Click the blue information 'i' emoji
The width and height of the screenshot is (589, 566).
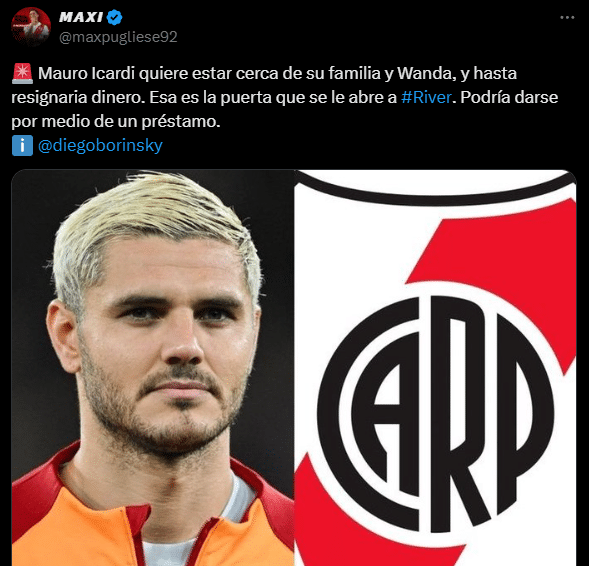(x=22, y=146)
